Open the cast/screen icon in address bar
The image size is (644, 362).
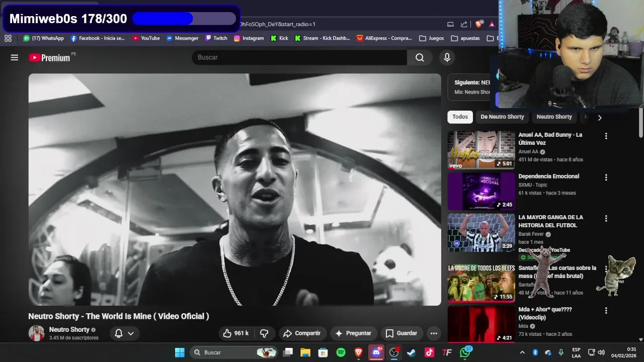coord(450,24)
